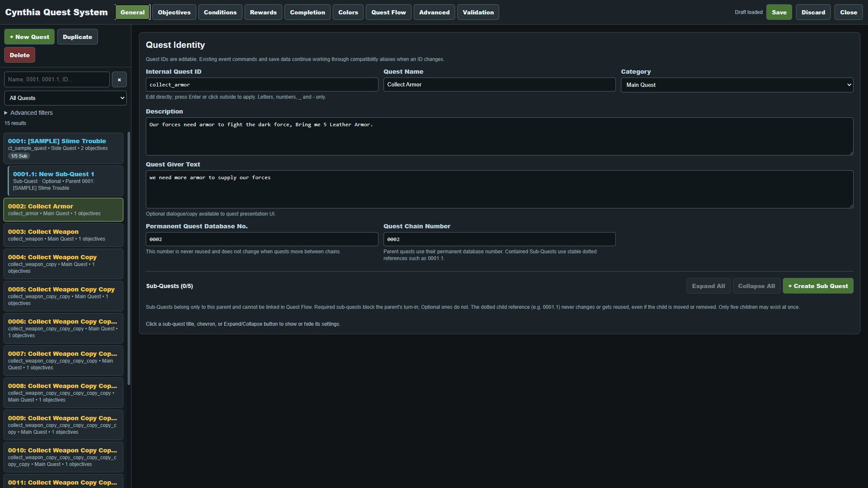This screenshot has width=868, height=488.
Task: Create a new quest
Action: (29, 37)
